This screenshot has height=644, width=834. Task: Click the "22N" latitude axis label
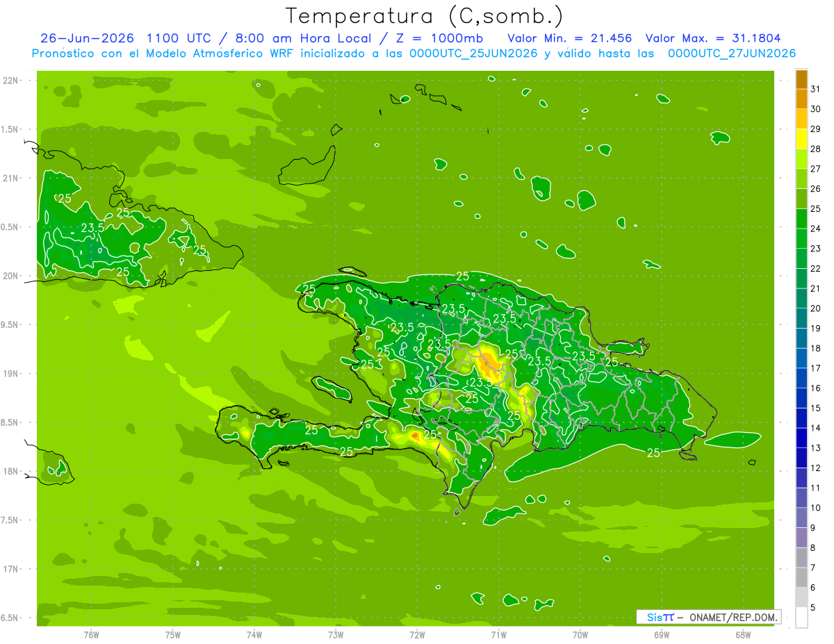point(11,81)
